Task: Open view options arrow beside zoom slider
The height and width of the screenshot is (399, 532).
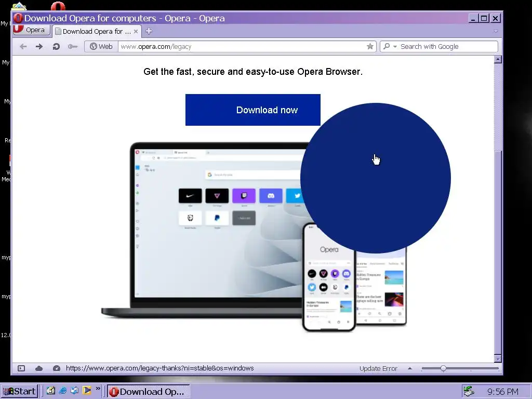Action: pyautogui.click(x=410, y=368)
